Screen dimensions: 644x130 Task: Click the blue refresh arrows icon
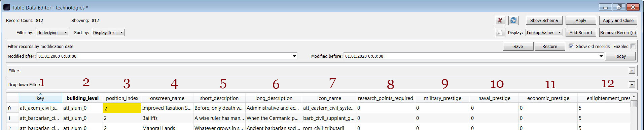(x=513, y=21)
